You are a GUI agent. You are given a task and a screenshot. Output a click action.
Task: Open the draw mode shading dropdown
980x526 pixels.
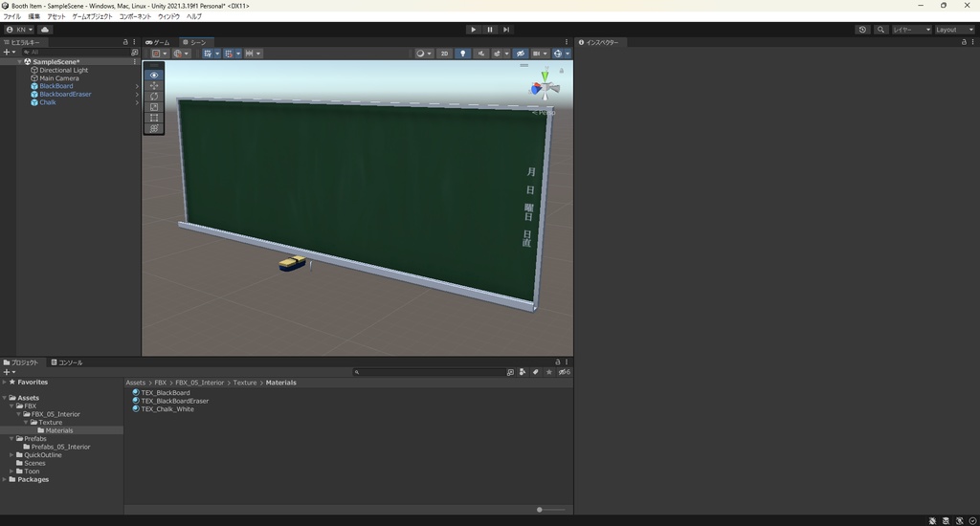424,54
